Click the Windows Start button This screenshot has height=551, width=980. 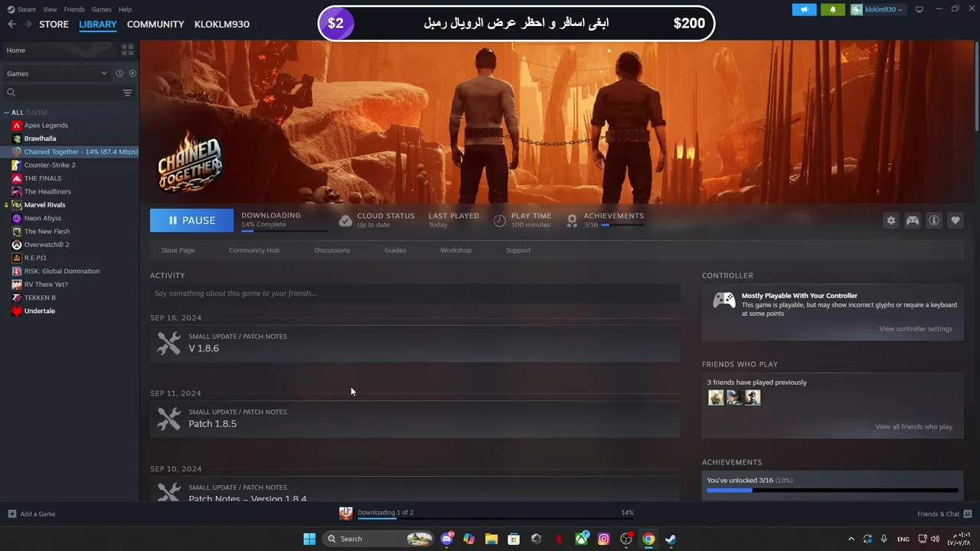tap(309, 539)
